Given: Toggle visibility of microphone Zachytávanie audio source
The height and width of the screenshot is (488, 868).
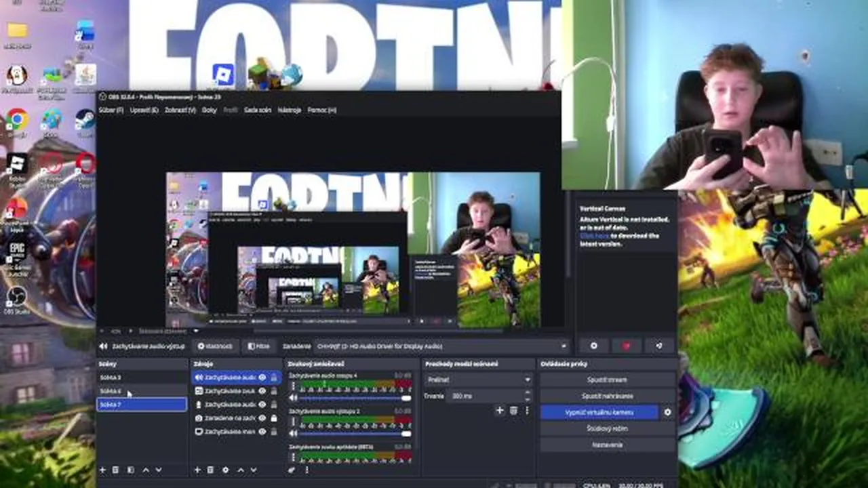Looking at the screenshot, I should point(262,405).
